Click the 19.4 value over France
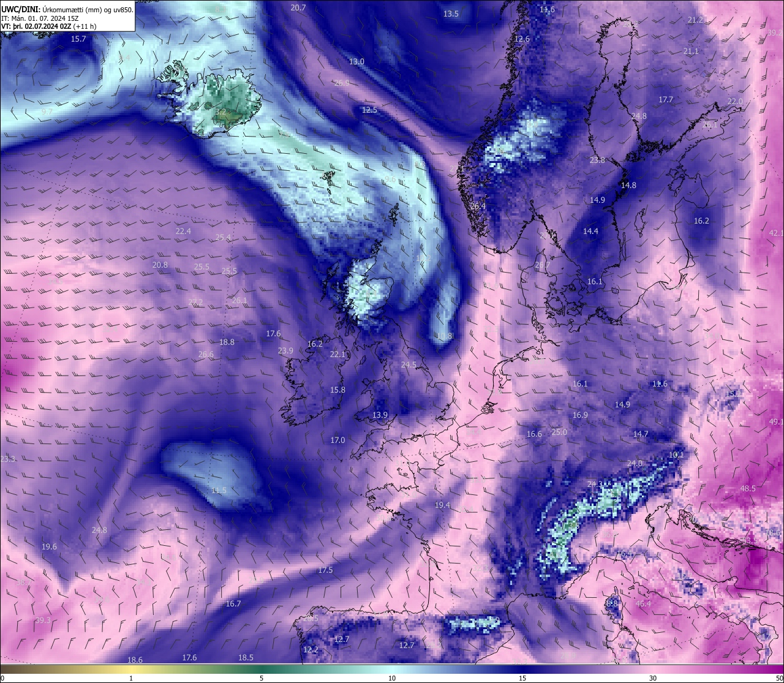The width and height of the screenshot is (784, 683). pos(442,505)
